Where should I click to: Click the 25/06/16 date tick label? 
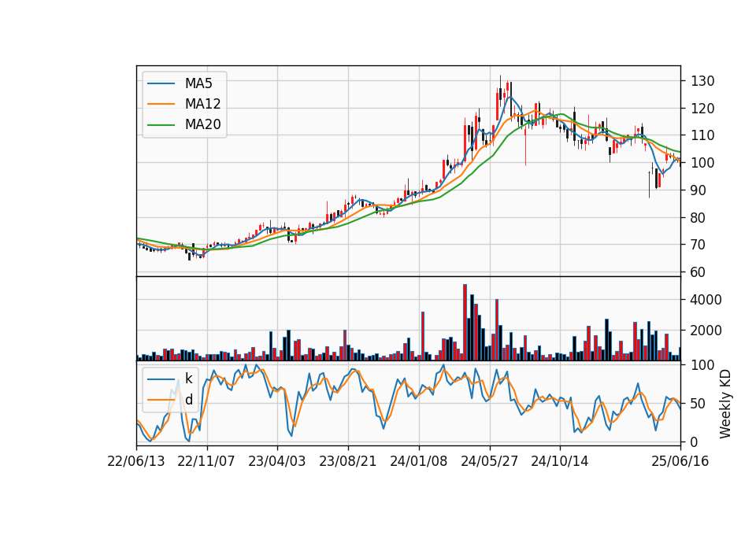[680, 461]
